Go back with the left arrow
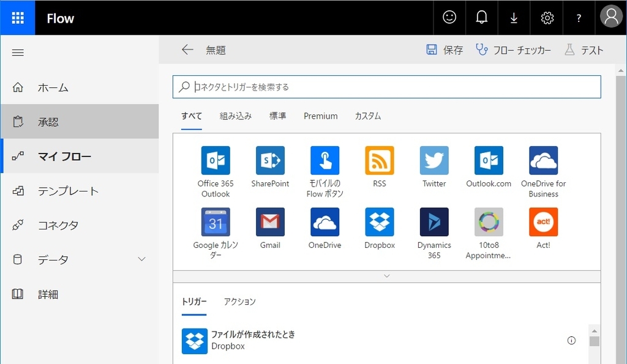627x364 pixels. [187, 50]
